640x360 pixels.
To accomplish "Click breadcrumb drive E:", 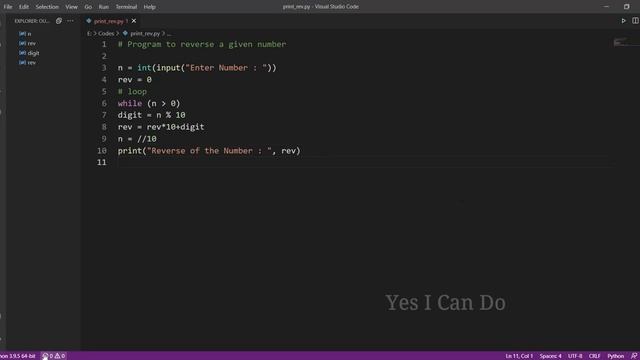I will click(x=89, y=34).
